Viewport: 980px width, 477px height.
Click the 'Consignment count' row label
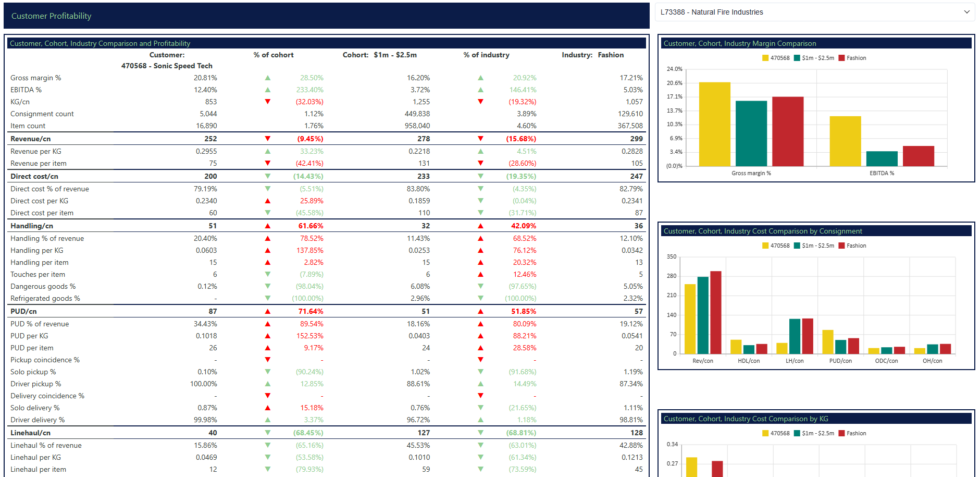pos(42,114)
